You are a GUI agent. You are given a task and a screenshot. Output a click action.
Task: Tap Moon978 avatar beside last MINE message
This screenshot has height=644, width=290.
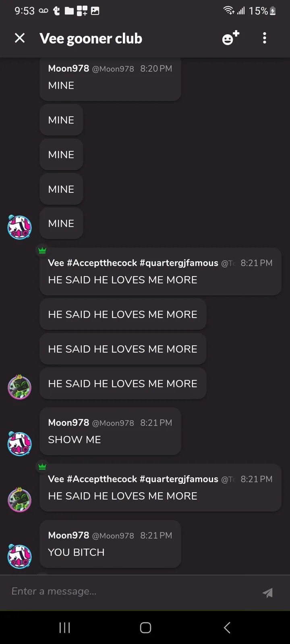click(x=19, y=227)
